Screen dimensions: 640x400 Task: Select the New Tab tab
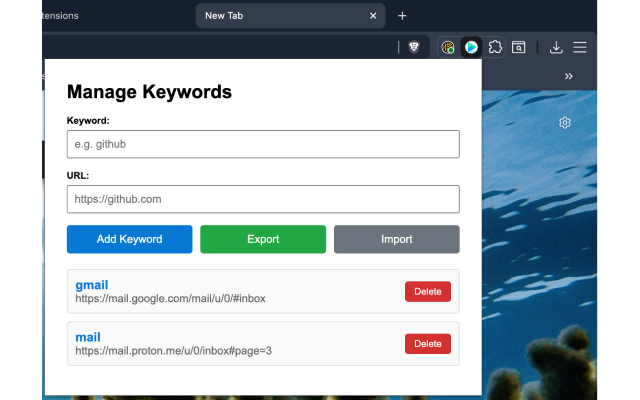click(280, 16)
